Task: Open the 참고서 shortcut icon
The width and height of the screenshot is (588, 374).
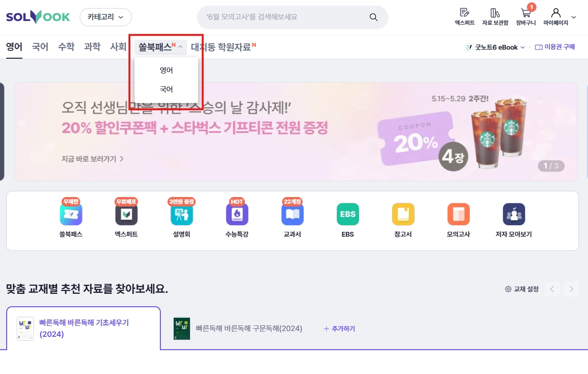Action: pos(403,214)
